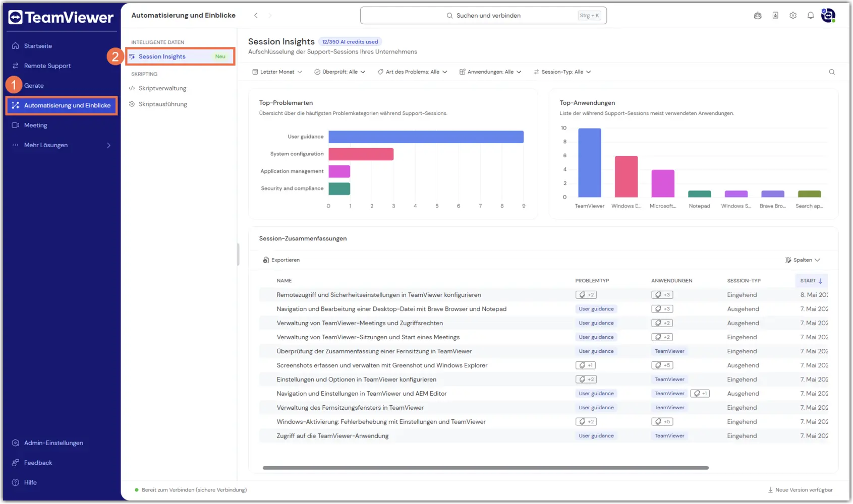Open the settings gear in top bar

(793, 16)
